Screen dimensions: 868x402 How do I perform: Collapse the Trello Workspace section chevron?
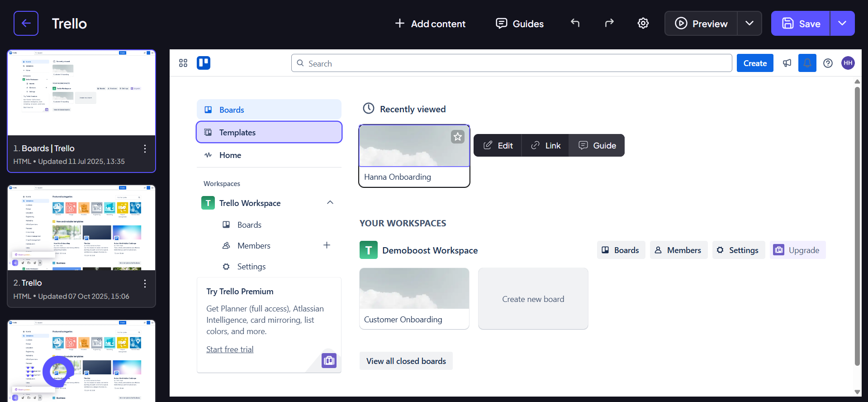(x=330, y=202)
